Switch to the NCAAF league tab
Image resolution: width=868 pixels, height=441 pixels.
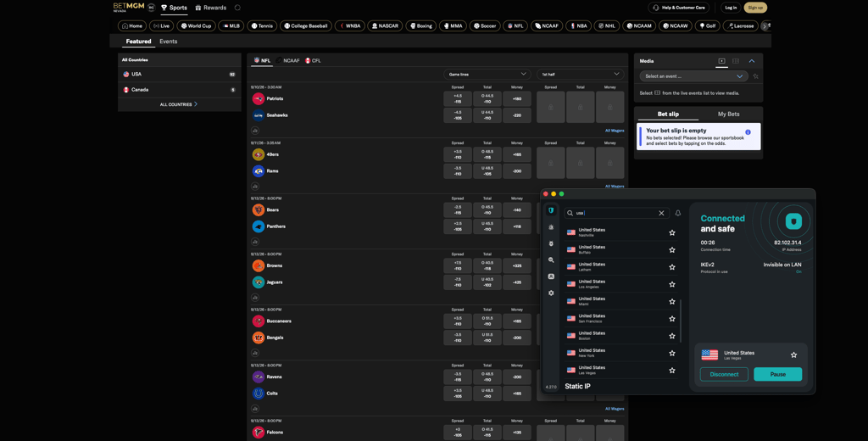pos(288,60)
